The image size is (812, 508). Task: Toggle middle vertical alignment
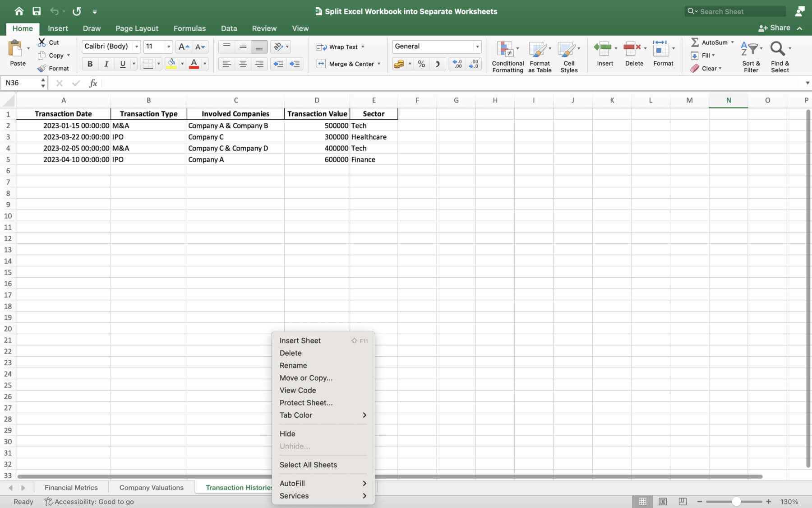click(243, 47)
